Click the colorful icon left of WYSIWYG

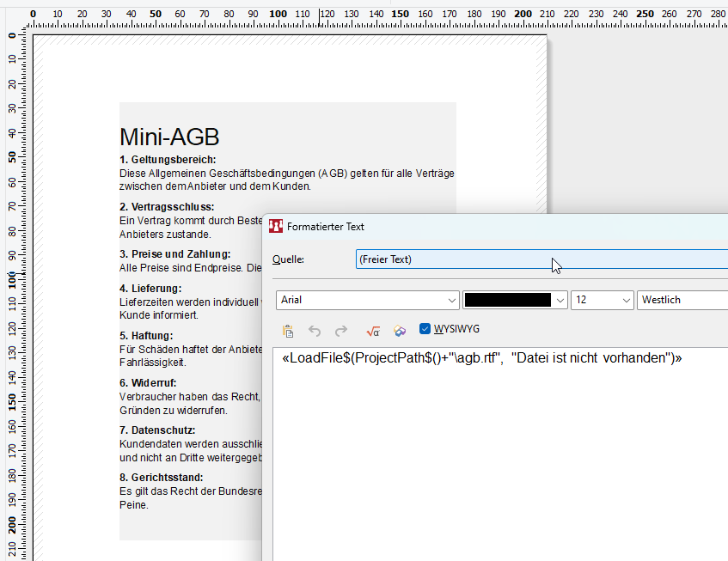click(x=400, y=330)
